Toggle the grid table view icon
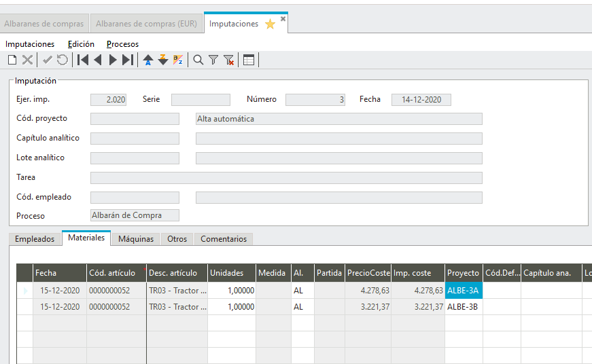The image size is (592, 364). (249, 60)
